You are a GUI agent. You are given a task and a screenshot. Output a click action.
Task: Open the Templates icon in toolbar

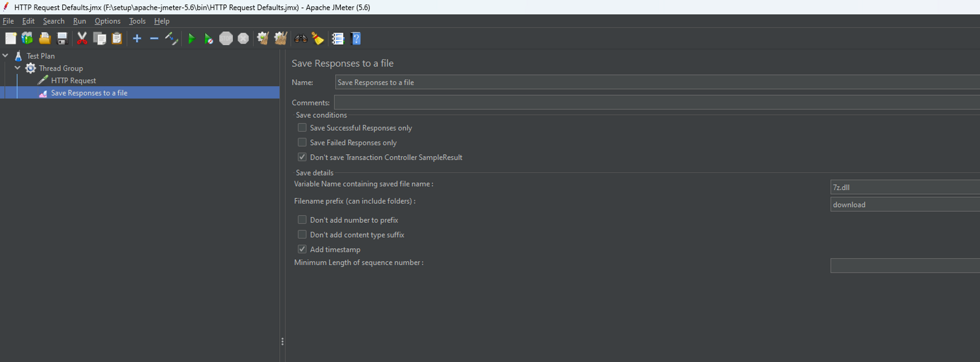click(x=27, y=38)
